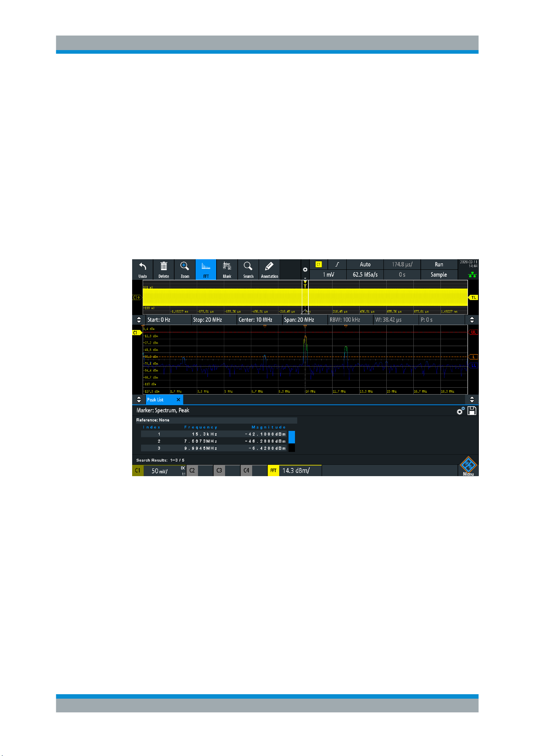Open peak list settings gears icon
The height and width of the screenshot is (756, 535).
click(461, 411)
